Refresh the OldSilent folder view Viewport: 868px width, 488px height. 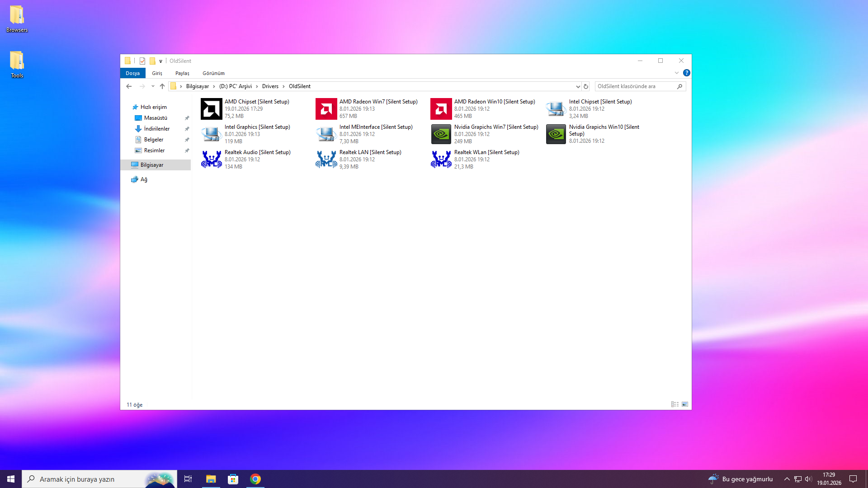coord(586,86)
